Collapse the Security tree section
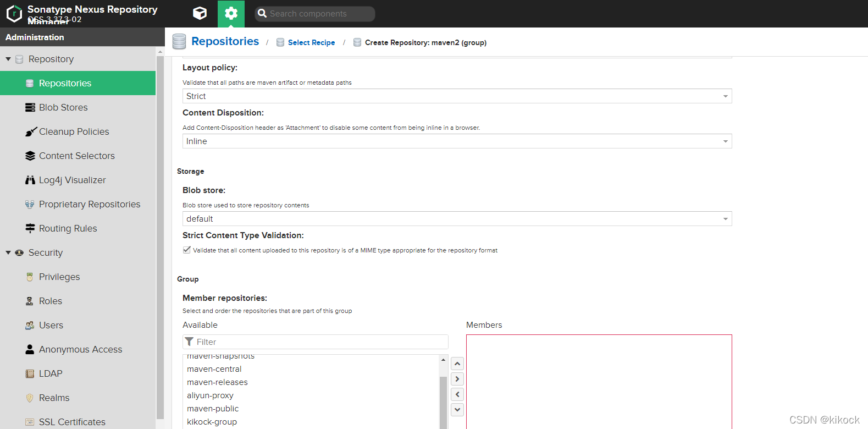This screenshot has height=429, width=868. (8, 252)
